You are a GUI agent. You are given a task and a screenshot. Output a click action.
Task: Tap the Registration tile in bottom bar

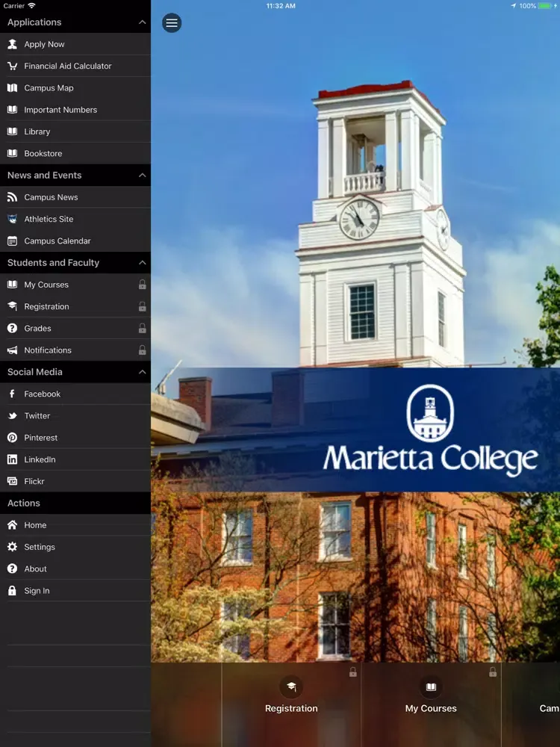291,704
